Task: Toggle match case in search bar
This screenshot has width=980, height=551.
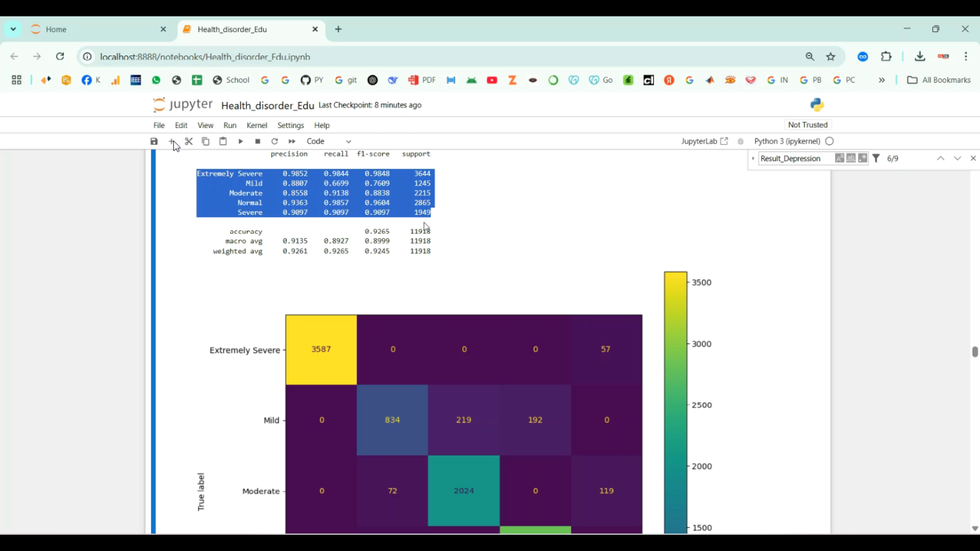Action: coord(840,159)
